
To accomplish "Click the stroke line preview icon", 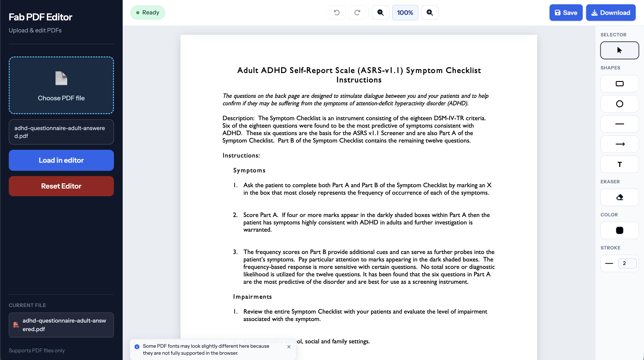I will [609, 263].
